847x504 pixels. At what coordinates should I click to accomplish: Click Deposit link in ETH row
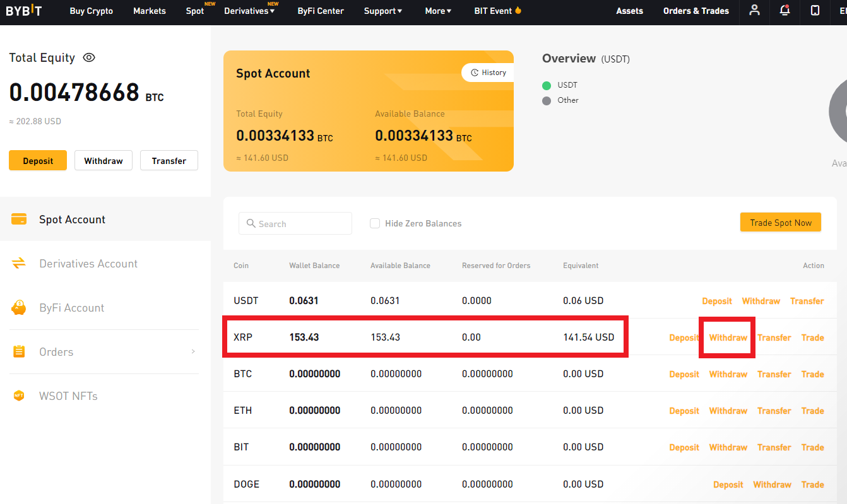(x=684, y=411)
